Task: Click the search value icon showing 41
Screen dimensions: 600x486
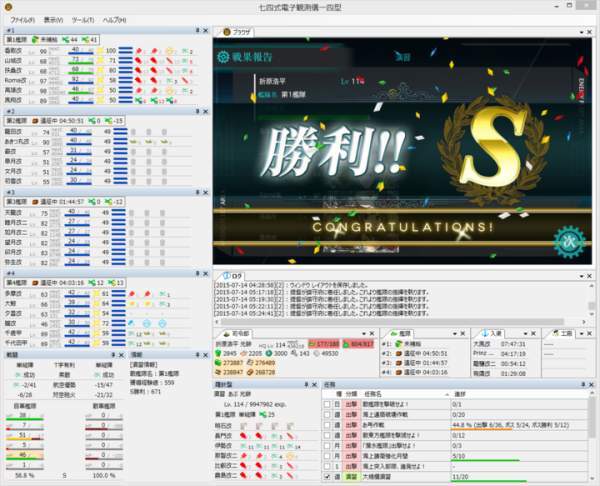Action: click(x=85, y=39)
